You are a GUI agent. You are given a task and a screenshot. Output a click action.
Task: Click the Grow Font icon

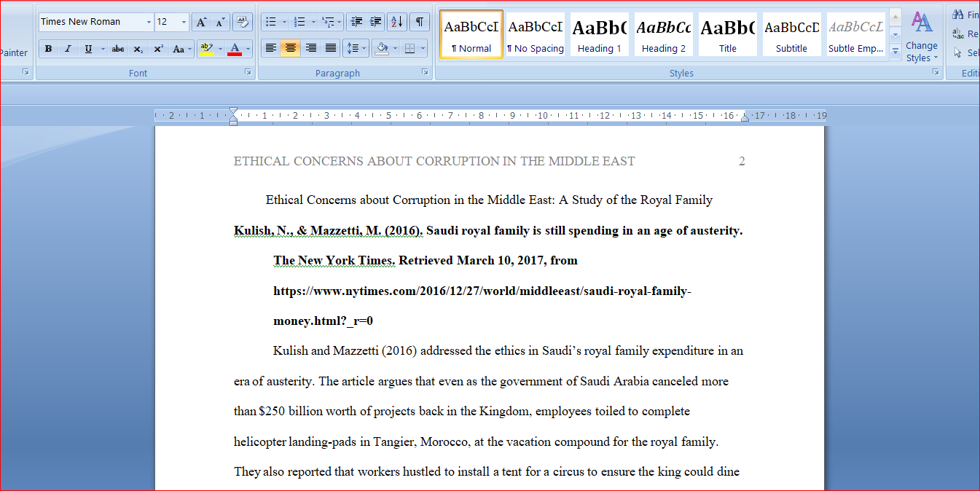[202, 22]
